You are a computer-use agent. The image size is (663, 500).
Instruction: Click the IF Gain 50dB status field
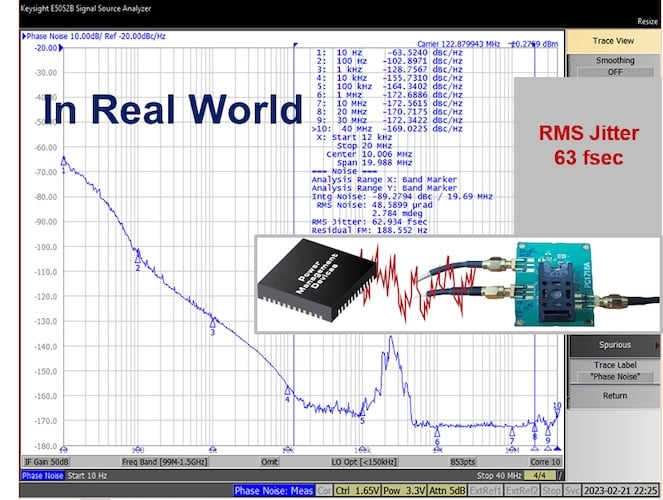(47, 462)
